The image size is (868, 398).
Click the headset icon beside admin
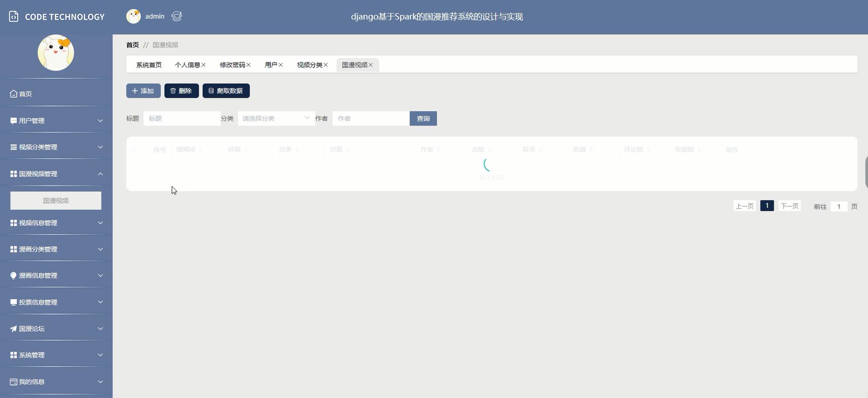[177, 16]
